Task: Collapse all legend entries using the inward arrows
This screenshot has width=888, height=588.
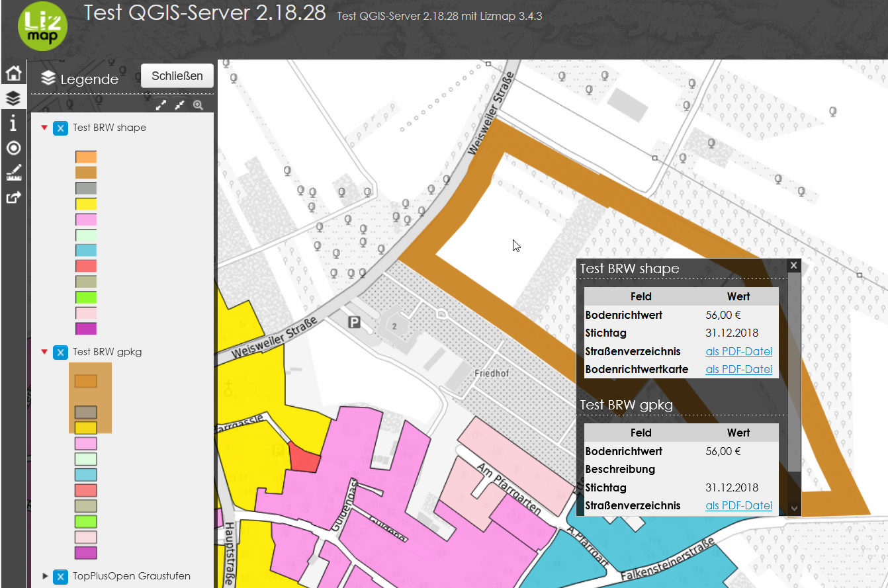Action: point(179,105)
